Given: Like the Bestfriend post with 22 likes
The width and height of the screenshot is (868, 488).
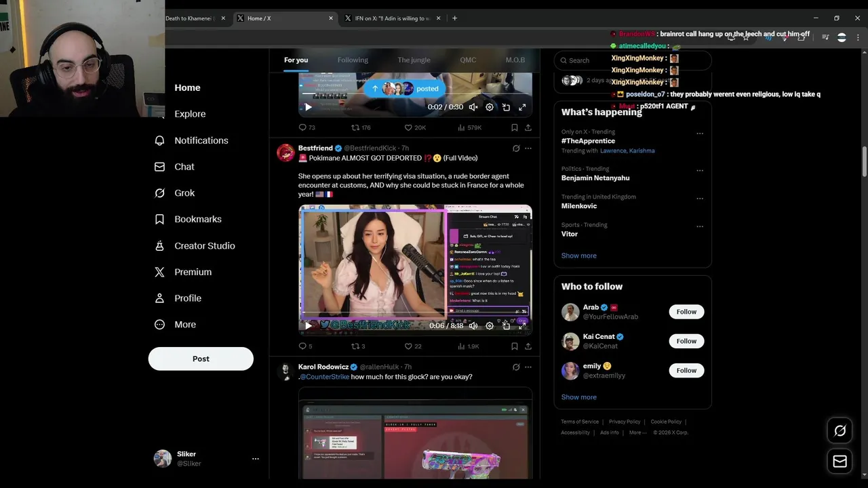Looking at the screenshot, I should [413, 346].
